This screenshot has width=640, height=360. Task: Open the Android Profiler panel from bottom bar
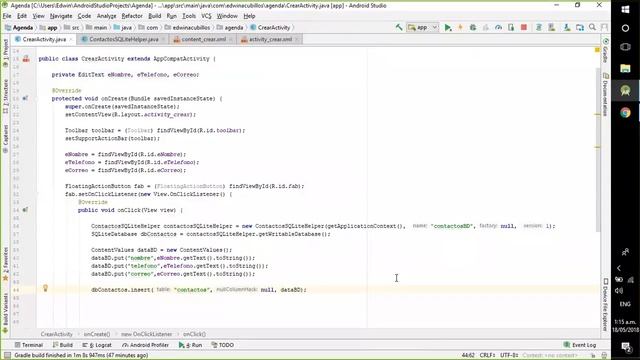(x=145, y=345)
